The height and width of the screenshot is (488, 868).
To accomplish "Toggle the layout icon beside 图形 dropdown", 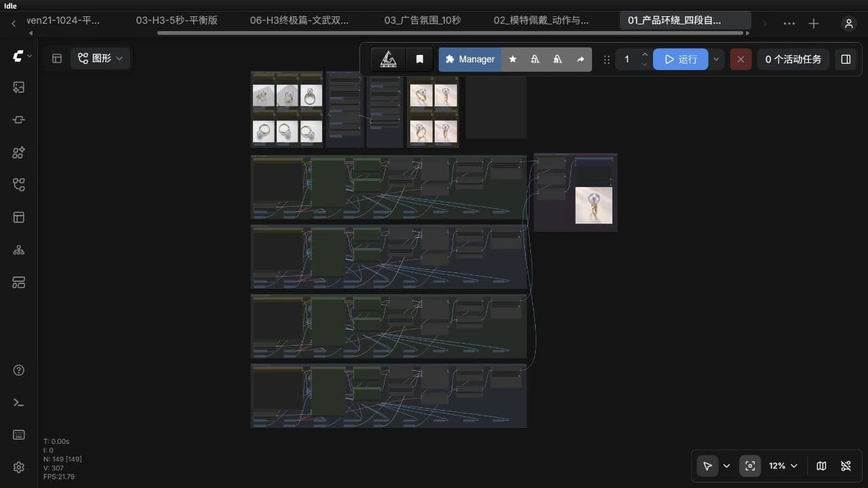I will coord(57,58).
